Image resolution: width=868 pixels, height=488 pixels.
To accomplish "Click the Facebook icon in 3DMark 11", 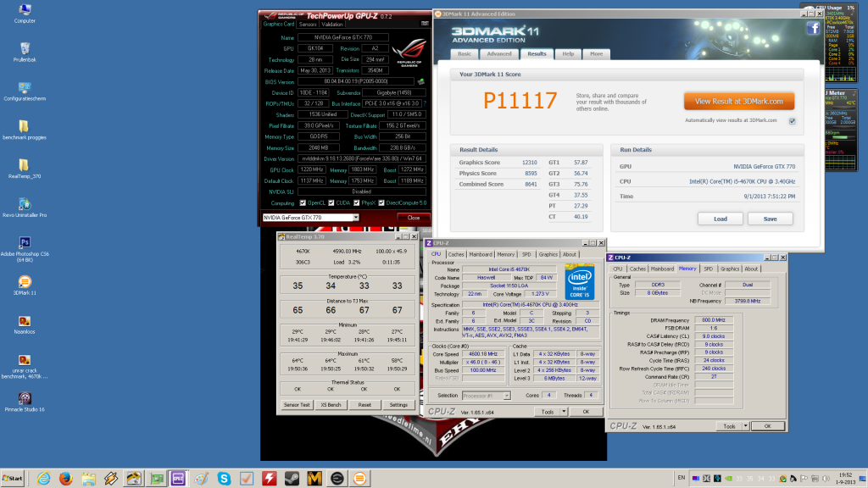I will coord(813,28).
